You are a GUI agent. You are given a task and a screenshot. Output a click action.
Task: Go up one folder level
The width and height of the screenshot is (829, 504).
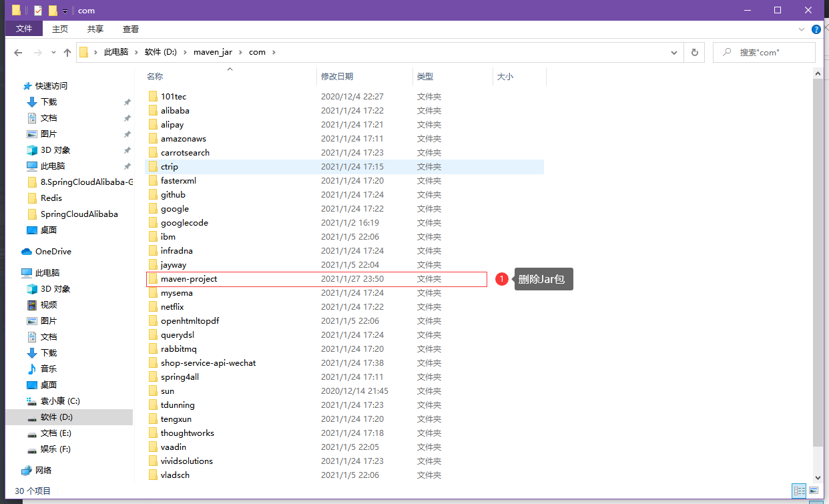(x=67, y=52)
